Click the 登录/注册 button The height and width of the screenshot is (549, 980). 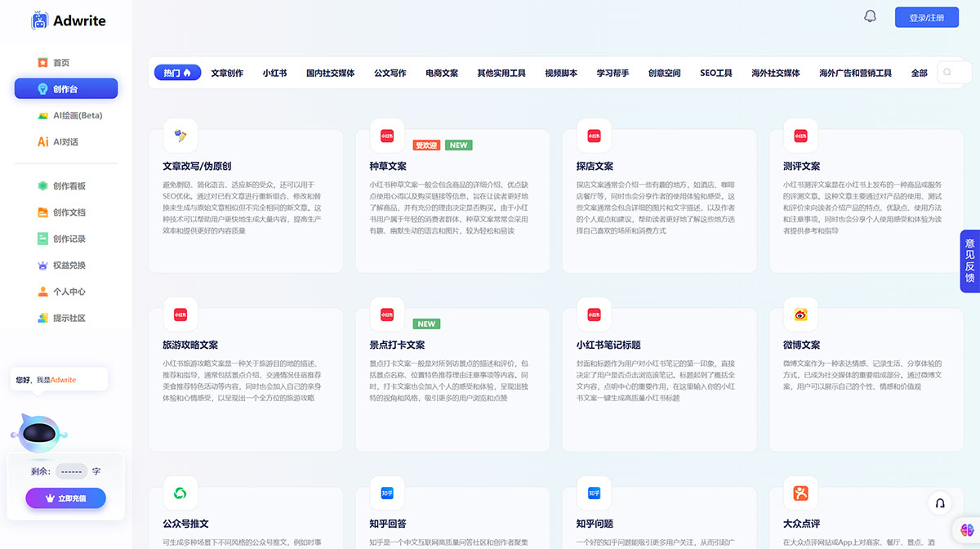click(926, 16)
